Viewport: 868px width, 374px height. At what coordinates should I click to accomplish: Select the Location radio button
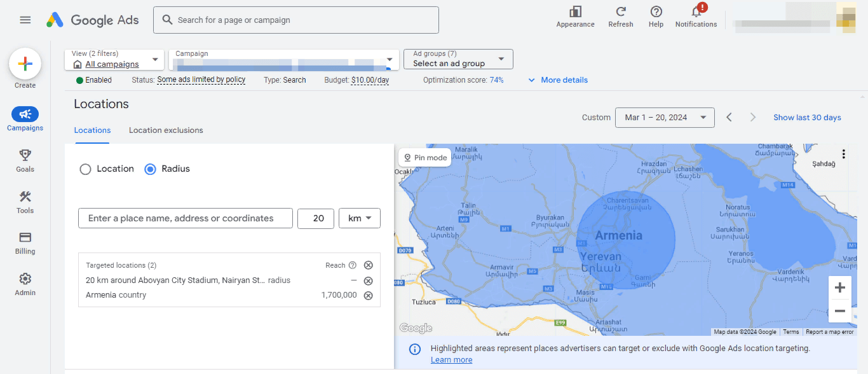coord(85,169)
